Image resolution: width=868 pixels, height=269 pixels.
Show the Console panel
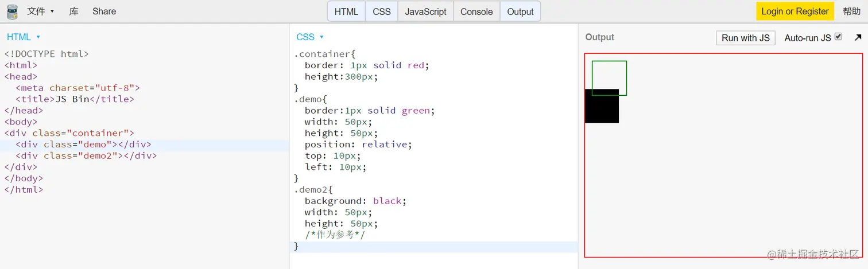476,11
